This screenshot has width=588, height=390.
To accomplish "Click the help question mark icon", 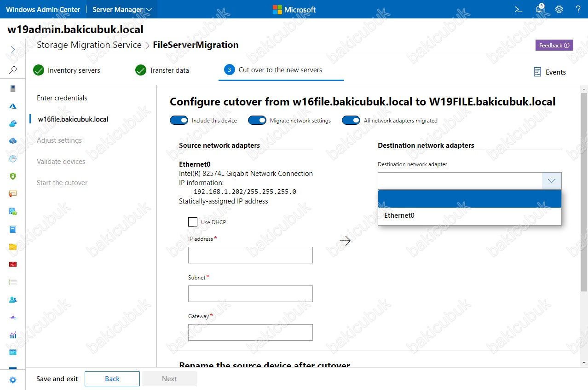I will 578,9.
